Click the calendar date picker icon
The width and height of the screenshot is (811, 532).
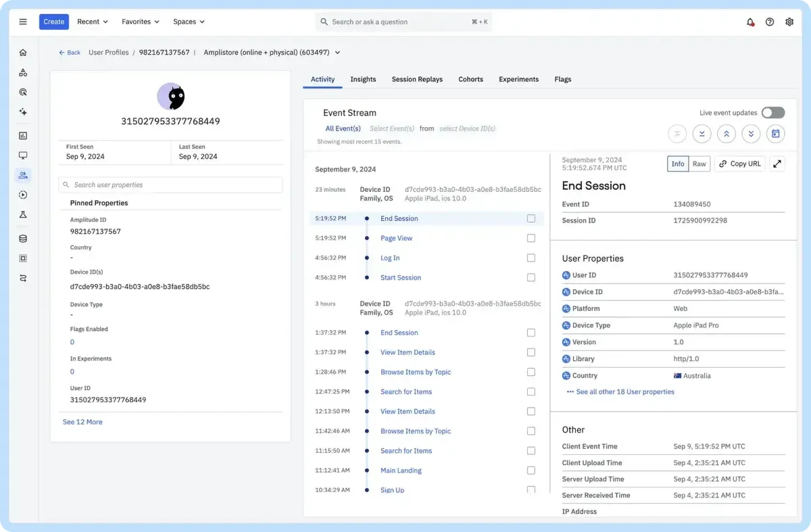776,134
